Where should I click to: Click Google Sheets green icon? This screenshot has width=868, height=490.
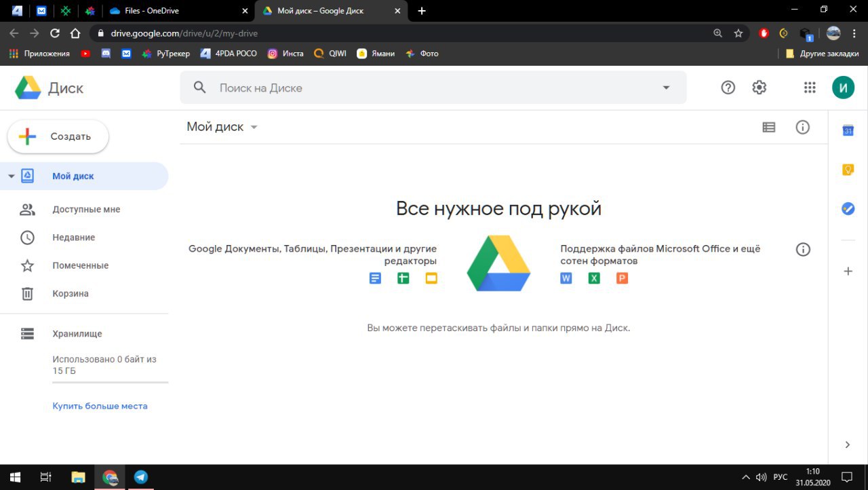click(403, 278)
